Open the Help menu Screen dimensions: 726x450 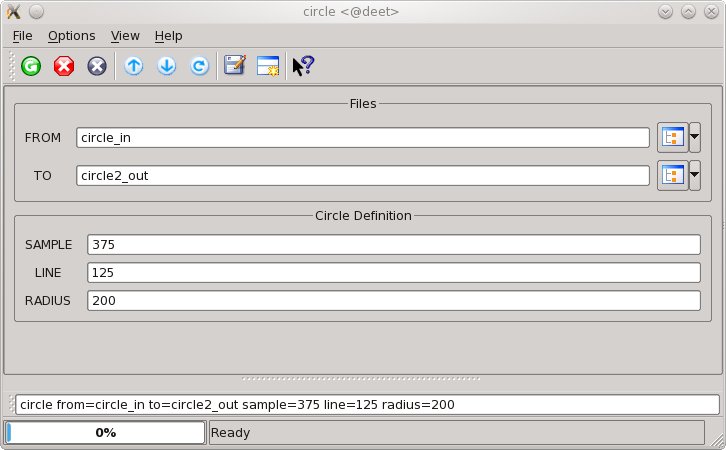click(168, 35)
